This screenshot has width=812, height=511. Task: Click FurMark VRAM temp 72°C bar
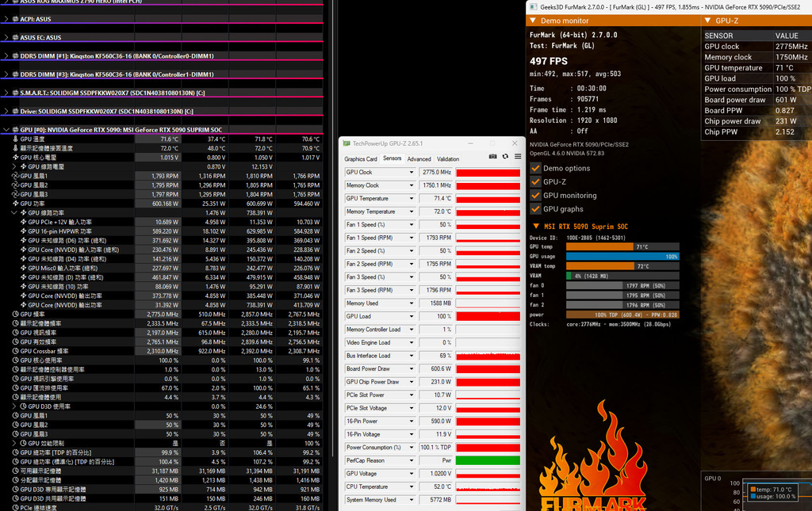(x=622, y=266)
